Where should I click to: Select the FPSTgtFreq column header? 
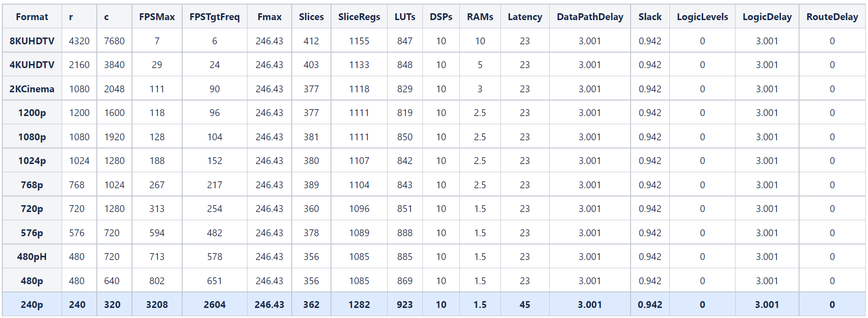click(214, 17)
